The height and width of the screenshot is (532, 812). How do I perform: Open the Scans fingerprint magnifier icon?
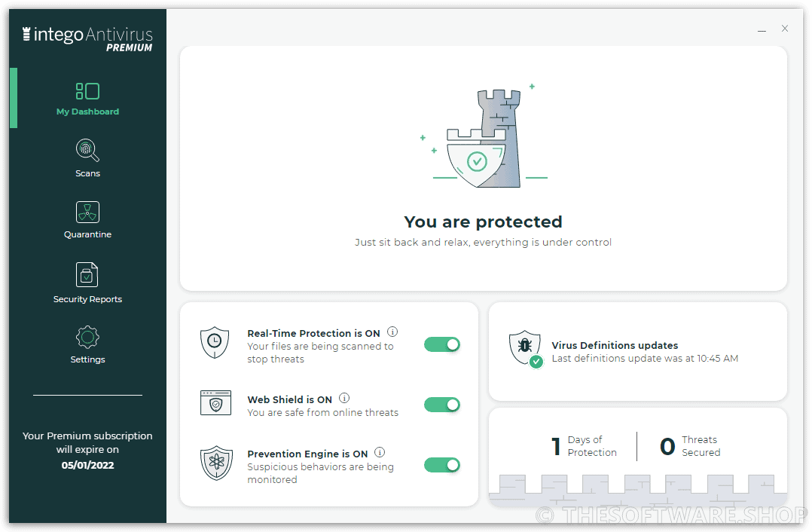[87, 150]
